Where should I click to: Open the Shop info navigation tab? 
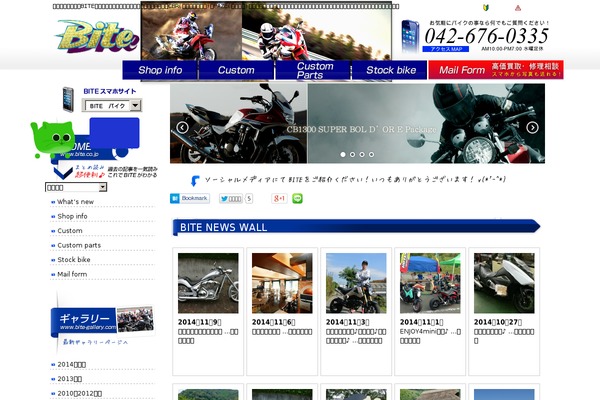pyautogui.click(x=160, y=70)
